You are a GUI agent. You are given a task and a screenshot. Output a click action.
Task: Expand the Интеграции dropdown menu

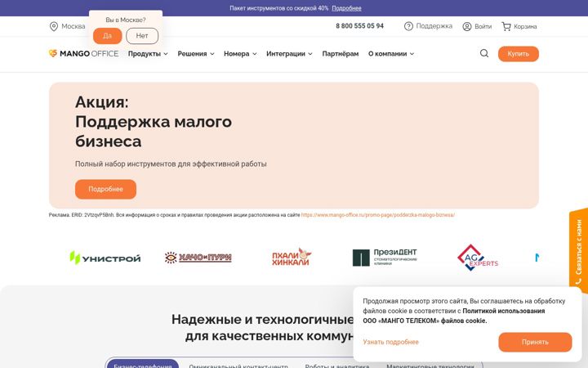point(289,54)
